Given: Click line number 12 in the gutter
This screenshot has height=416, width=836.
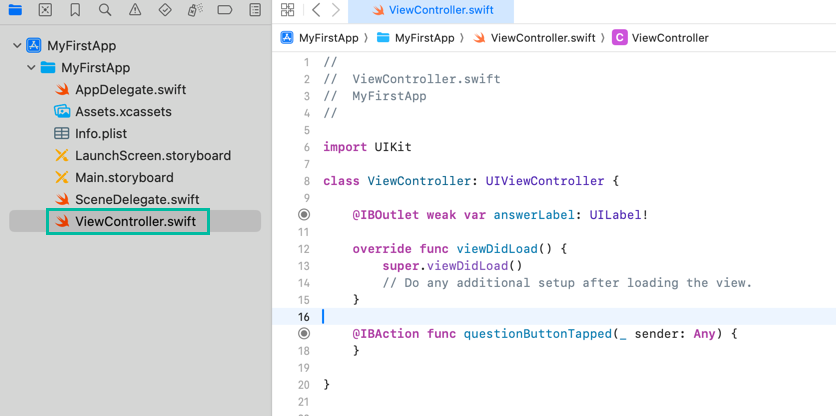Looking at the screenshot, I should click(x=304, y=248).
